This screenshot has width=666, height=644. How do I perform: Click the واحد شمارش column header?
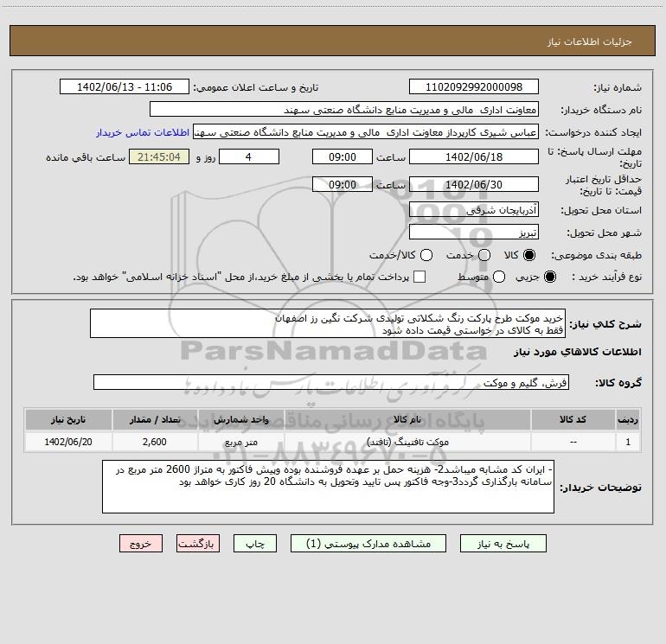coord(240,419)
